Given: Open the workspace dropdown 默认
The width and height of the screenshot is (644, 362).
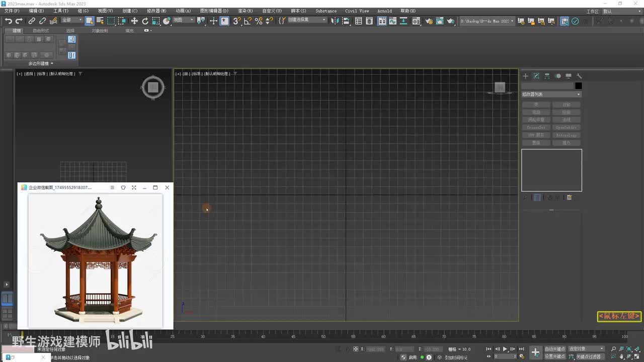Looking at the screenshot, I should [x=622, y=11].
